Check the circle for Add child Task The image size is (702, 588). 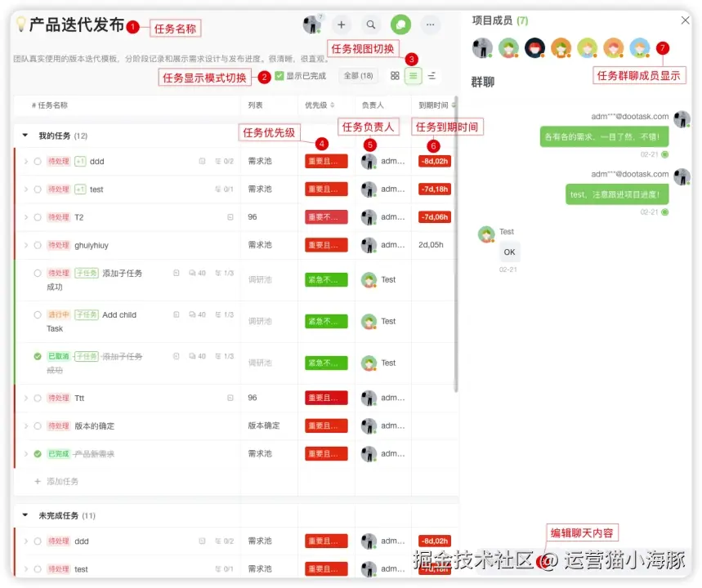(x=38, y=314)
